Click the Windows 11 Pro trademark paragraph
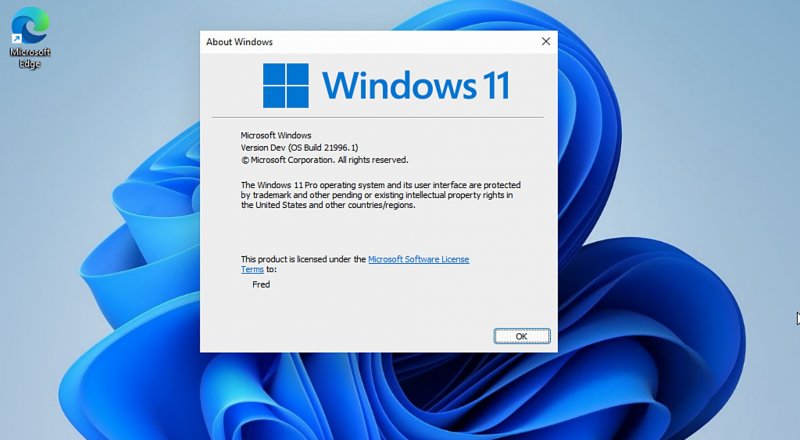 coord(381,195)
